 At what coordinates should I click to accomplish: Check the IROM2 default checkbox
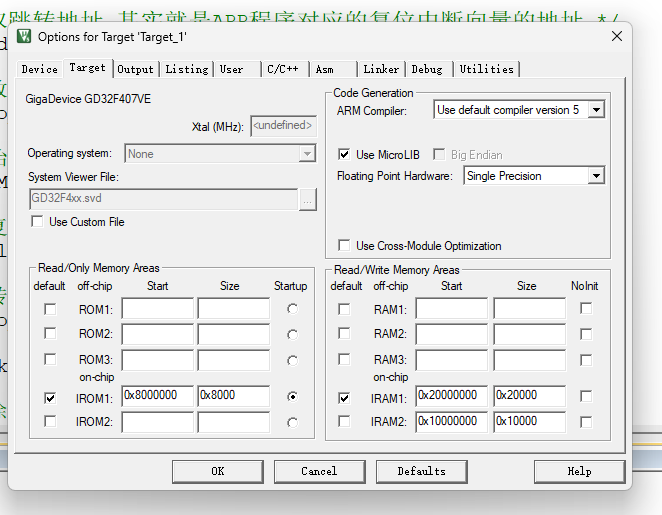click(50, 421)
